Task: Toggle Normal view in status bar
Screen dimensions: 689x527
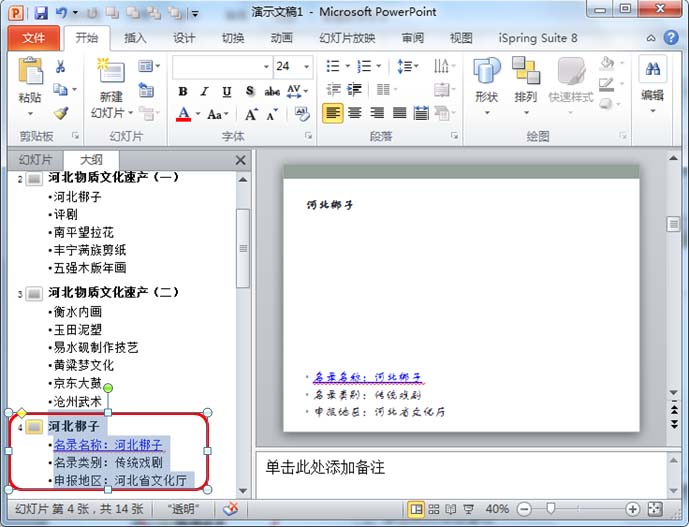Action: pos(416,509)
